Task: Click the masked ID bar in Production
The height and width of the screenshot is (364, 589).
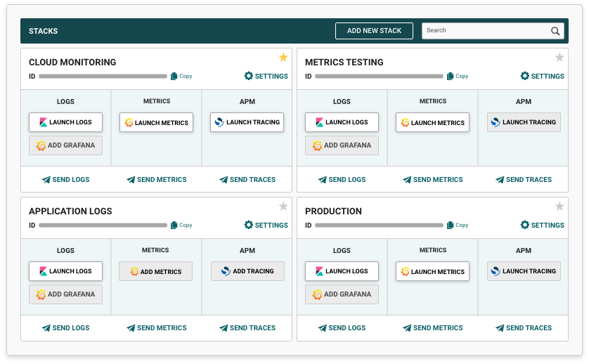Action: [x=379, y=226]
